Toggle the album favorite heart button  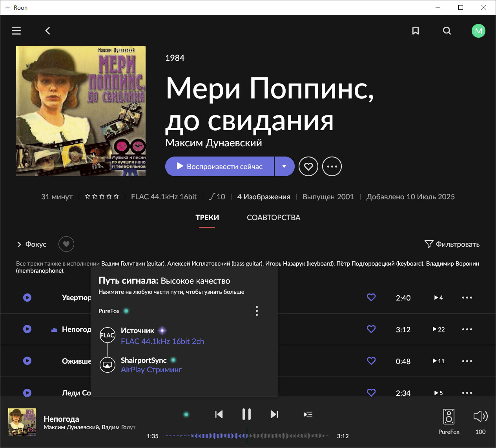pyautogui.click(x=308, y=166)
